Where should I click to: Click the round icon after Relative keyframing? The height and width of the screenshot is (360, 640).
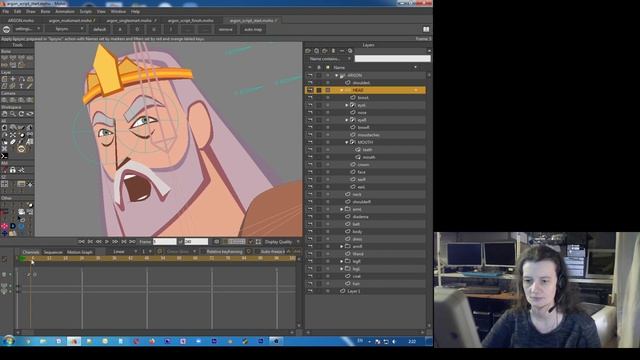249,252
